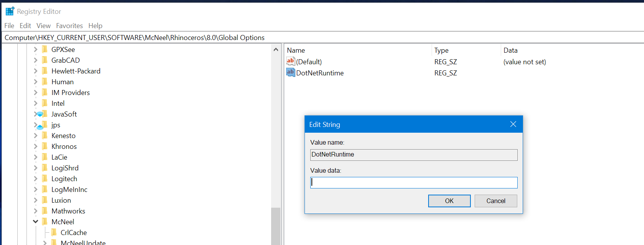644x245 pixels.
Task: Close the Edit String dialog
Action: point(513,124)
